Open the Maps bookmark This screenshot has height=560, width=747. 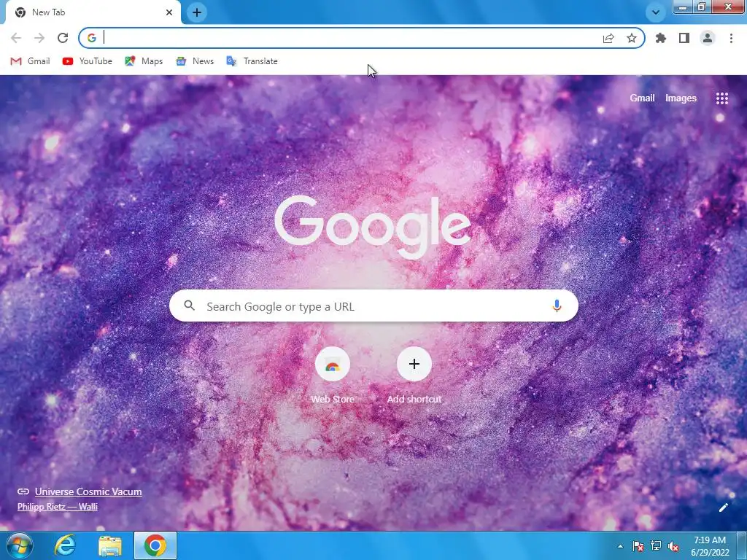(x=144, y=61)
